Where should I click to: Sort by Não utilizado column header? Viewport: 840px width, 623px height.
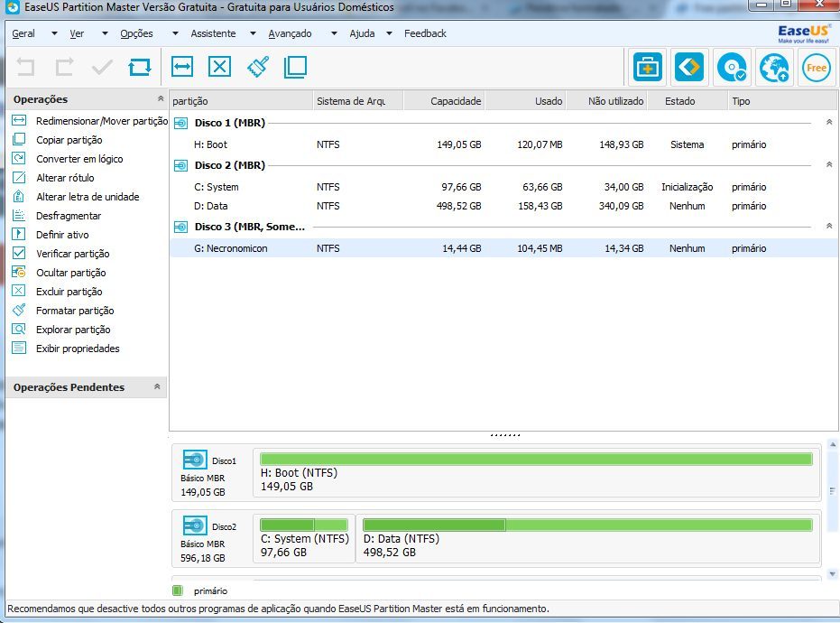click(x=607, y=101)
